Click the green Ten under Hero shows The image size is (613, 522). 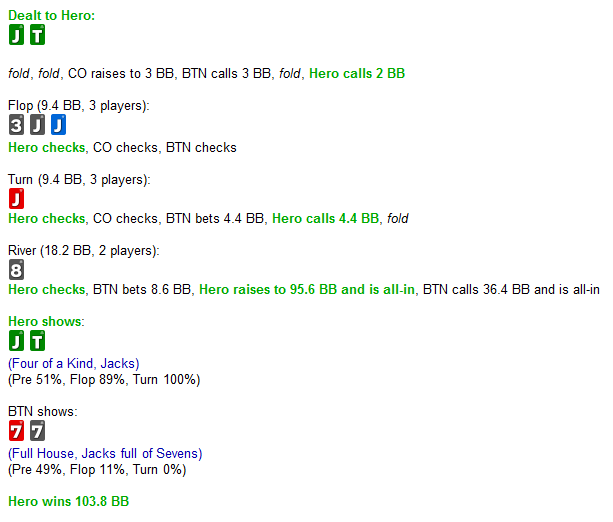[x=37, y=341]
